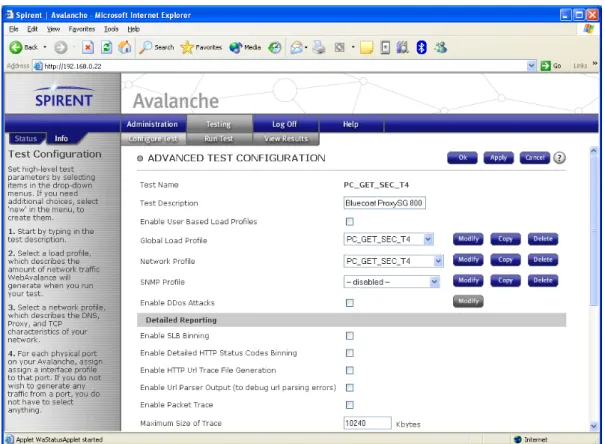Check Enable SLB Binning
605x444 pixels.
click(350, 336)
